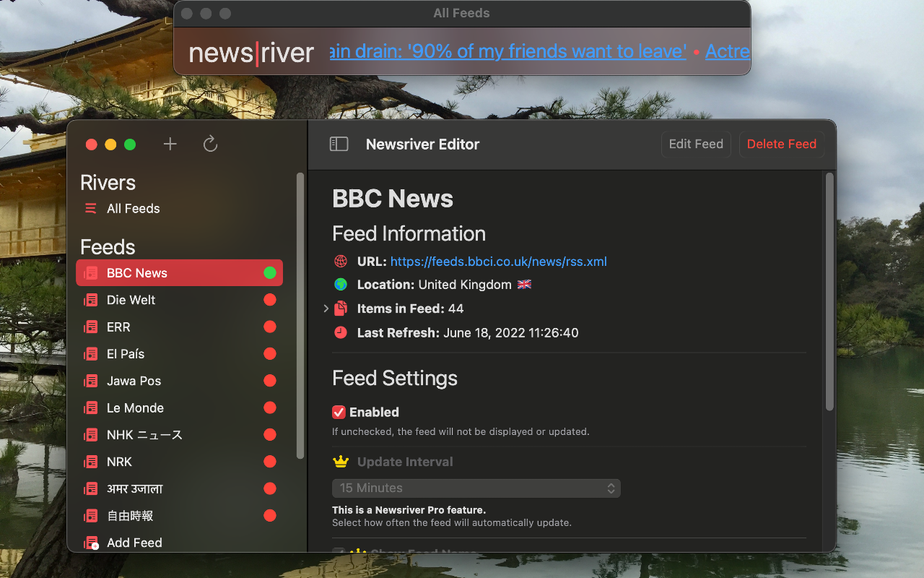Click the green status dot for BBC News

point(270,273)
